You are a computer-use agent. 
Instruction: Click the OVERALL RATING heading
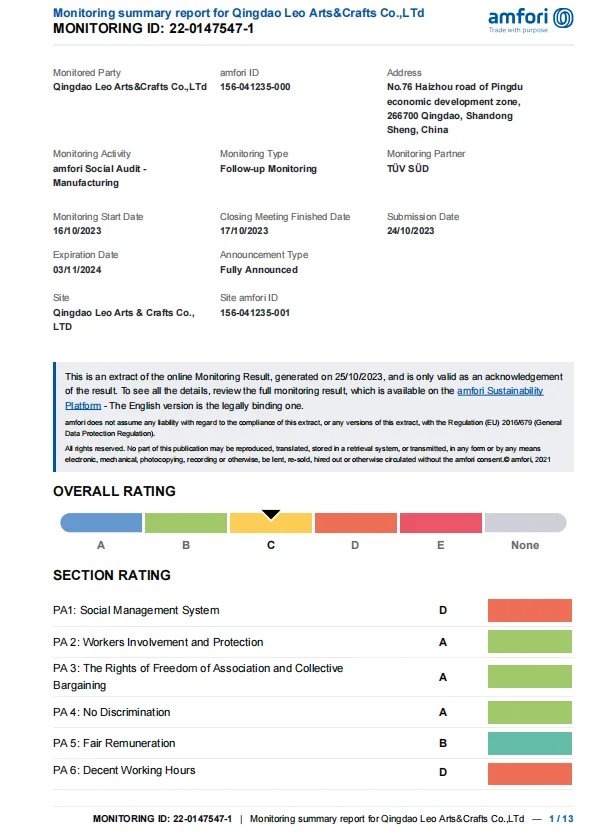pos(114,491)
